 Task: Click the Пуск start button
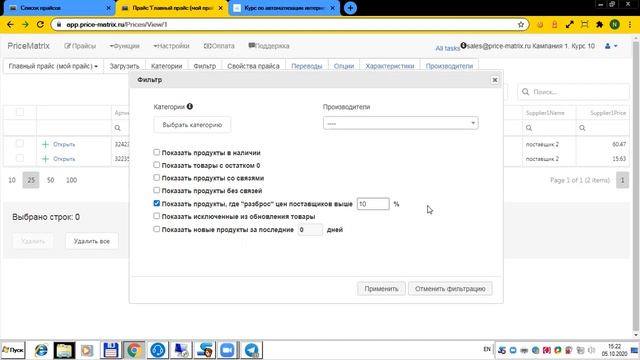point(13,350)
